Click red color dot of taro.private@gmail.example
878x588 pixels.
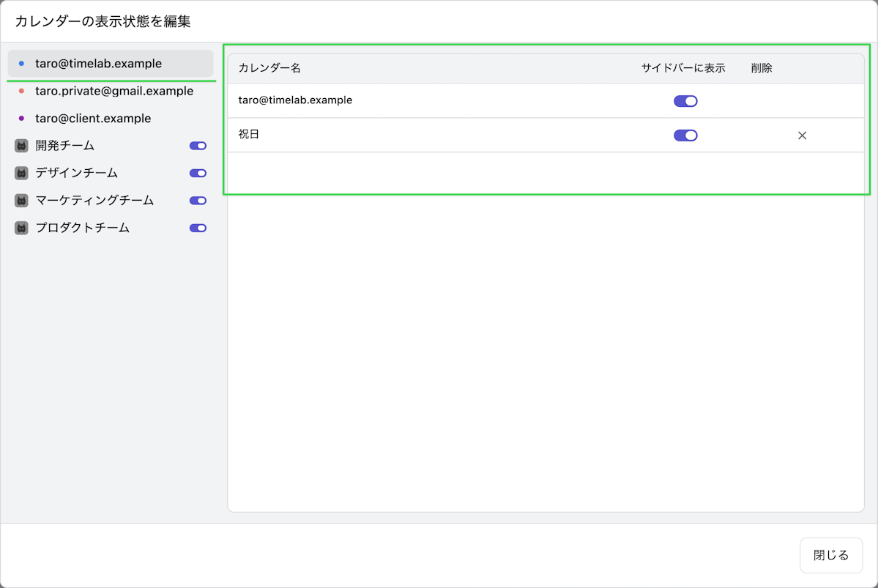click(21, 91)
